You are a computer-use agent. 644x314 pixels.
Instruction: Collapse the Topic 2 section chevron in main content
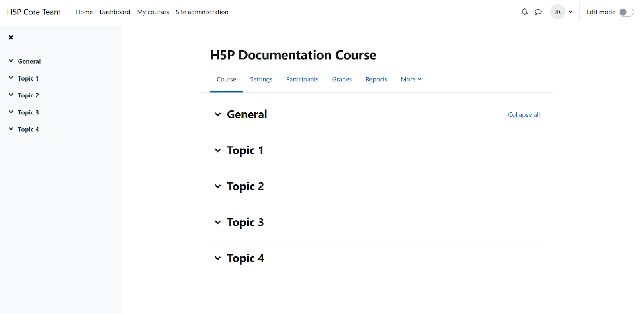pos(218,186)
